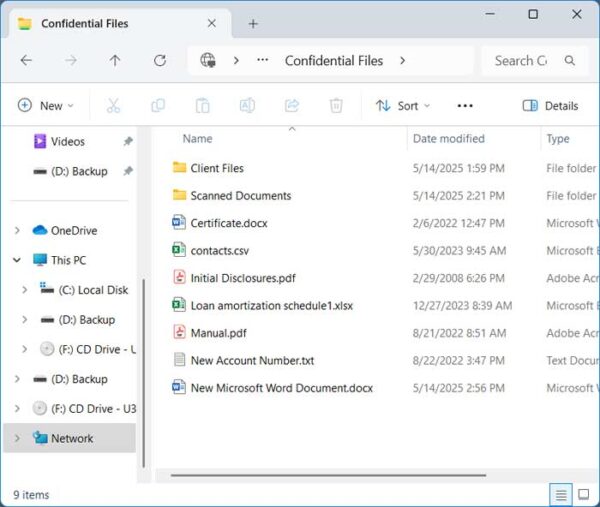Screen dimensions: 600x507
Task: Select New Microsoft Word Document.docx
Action: tap(282, 388)
